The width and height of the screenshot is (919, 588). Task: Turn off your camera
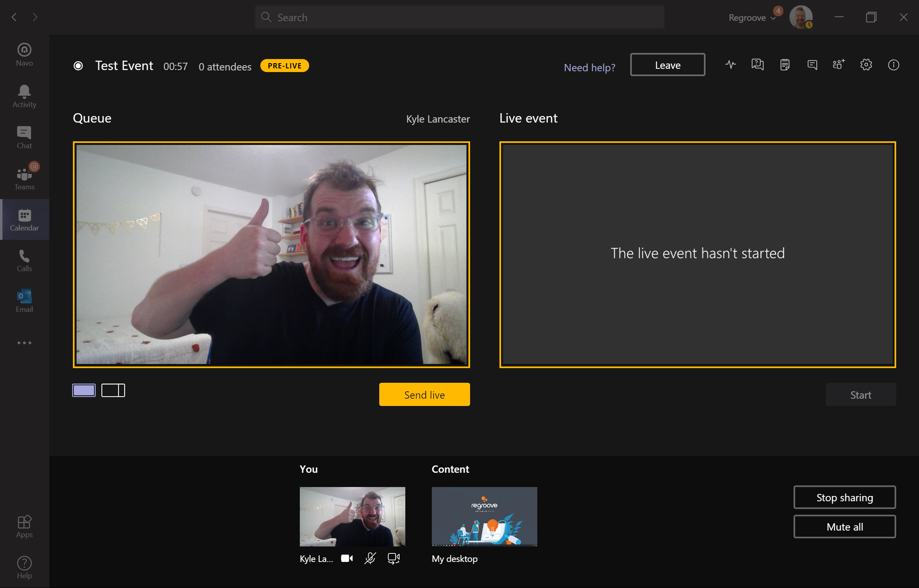click(347, 558)
